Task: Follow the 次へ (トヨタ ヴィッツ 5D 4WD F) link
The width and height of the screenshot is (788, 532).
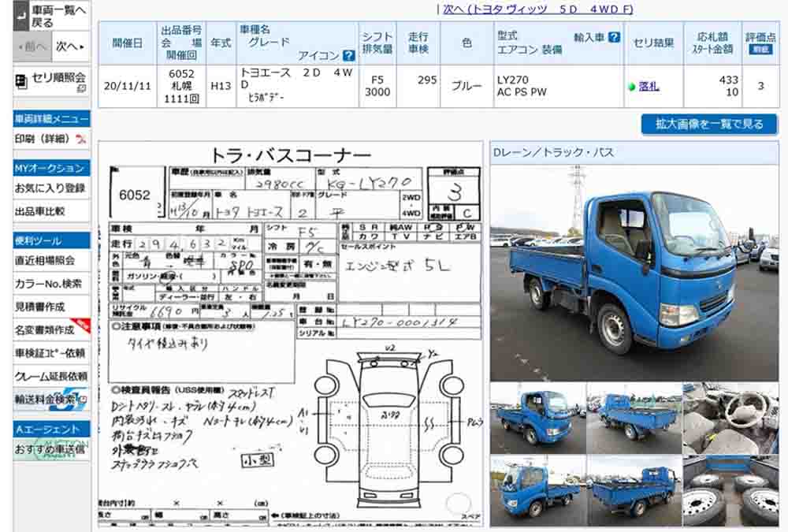Action: 537,9
